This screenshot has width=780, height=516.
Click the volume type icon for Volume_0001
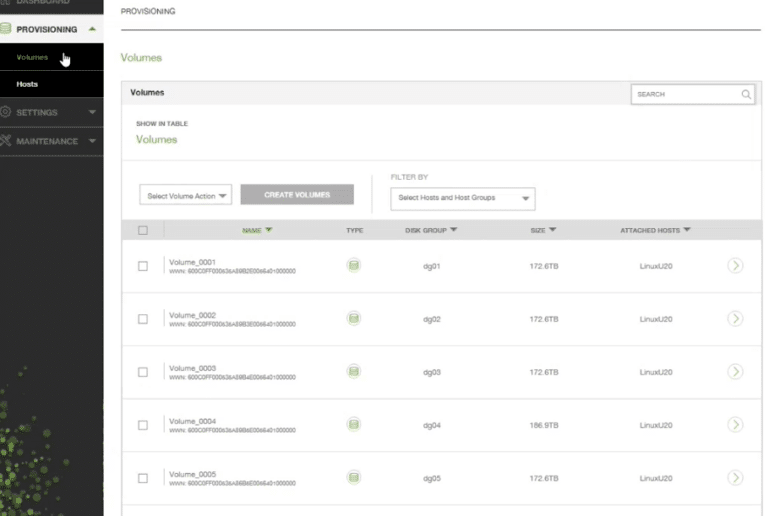pos(354,266)
